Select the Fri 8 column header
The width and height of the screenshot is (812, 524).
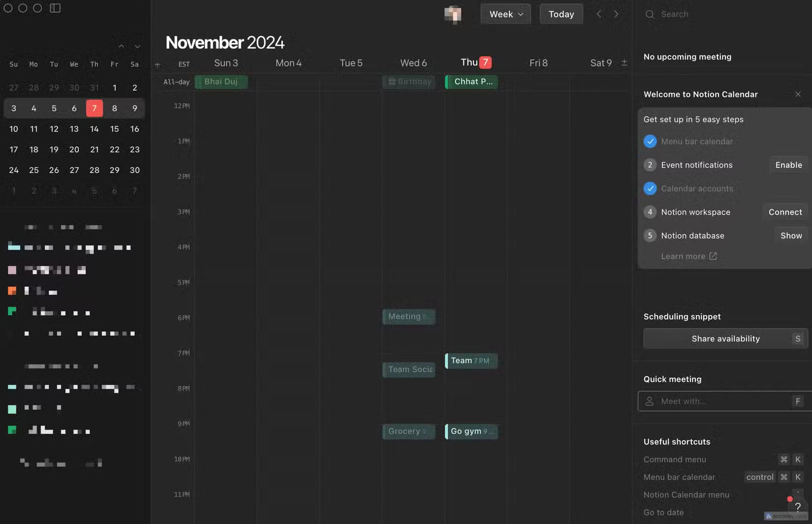pyautogui.click(x=538, y=63)
